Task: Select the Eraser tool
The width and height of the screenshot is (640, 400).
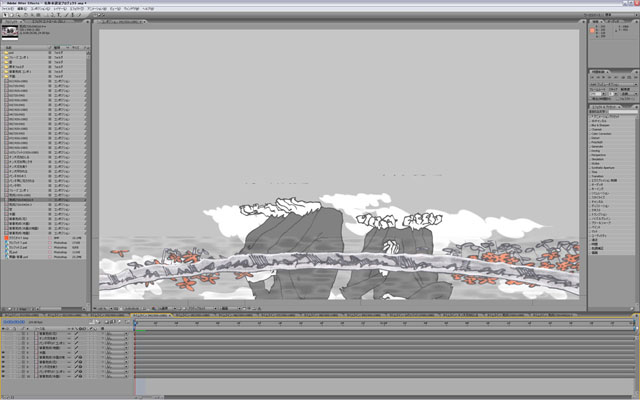Action: pyautogui.click(x=79, y=15)
